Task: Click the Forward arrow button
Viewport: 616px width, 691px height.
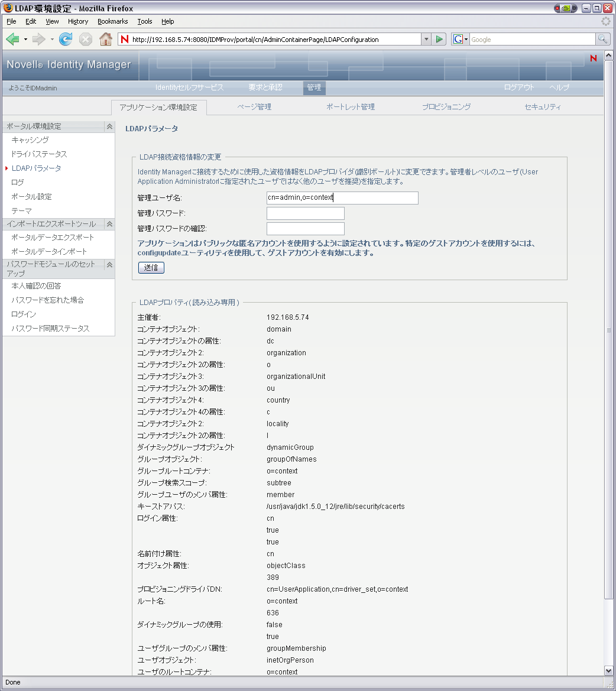Action: 39,39
